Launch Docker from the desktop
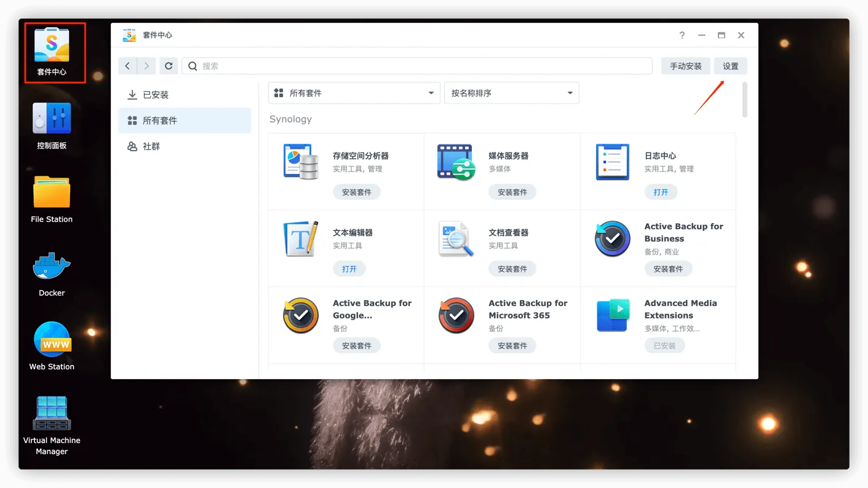Screen dimensions: 868x488 coord(52,274)
